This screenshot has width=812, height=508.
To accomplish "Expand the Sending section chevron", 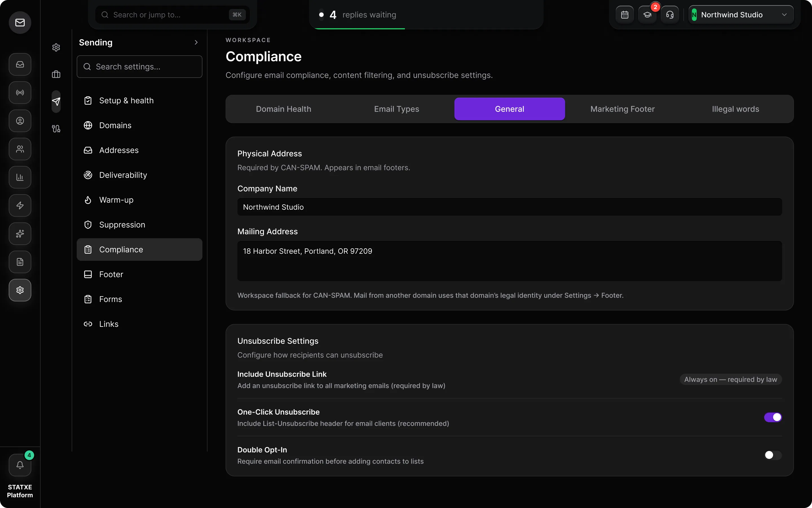I will (196, 42).
